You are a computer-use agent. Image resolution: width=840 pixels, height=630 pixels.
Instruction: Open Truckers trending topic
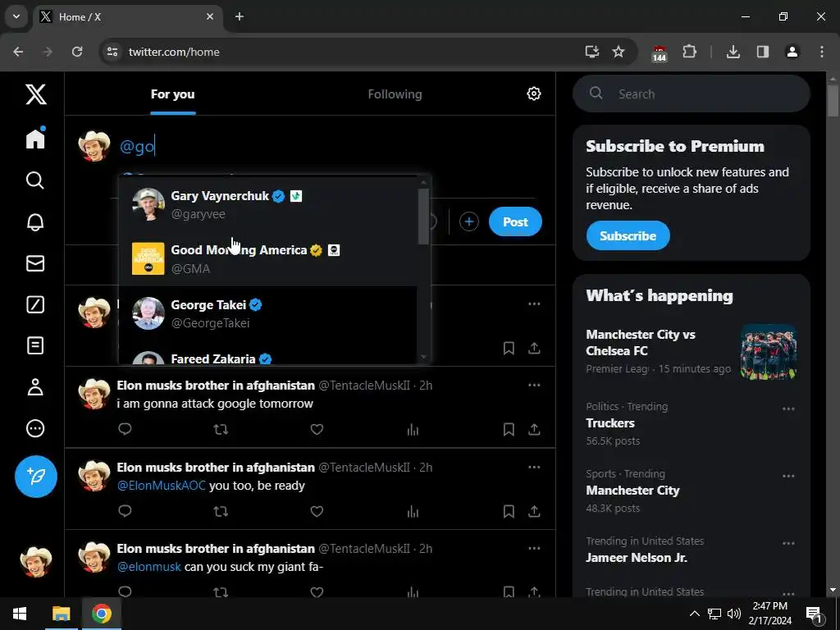tap(691, 424)
